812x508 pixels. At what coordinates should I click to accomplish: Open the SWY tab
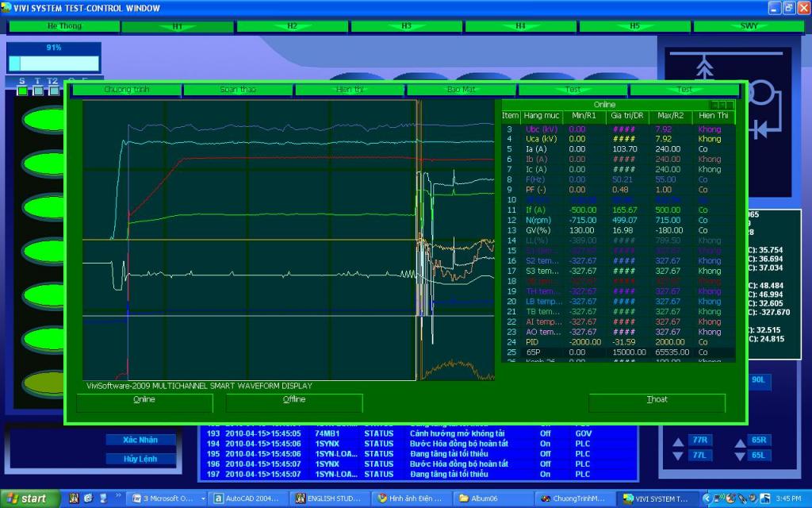pyautogui.click(x=749, y=26)
